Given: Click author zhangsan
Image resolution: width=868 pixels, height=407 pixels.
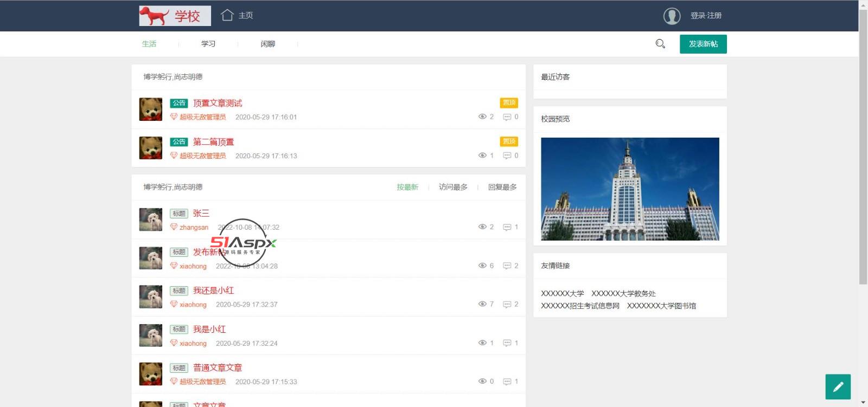Looking at the screenshot, I should pos(194,228).
